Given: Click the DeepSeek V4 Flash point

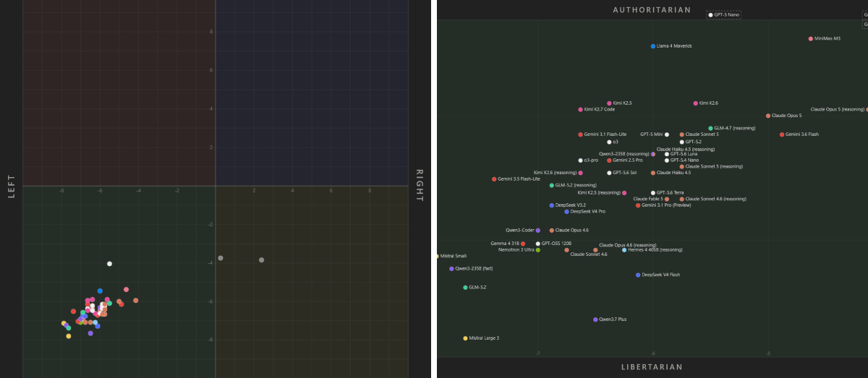Looking at the screenshot, I should [638, 275].
